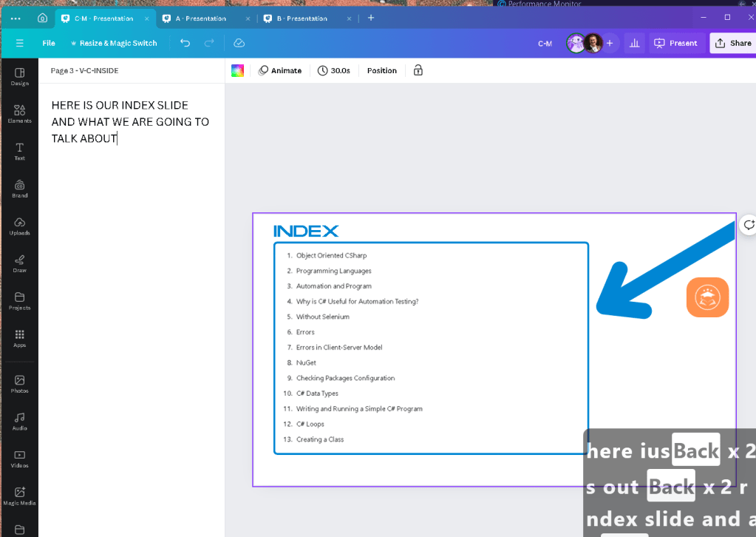Click 'Page 3 - V-C-INSIDE' notes header
Screen dimensions: 756x537
[x=84, y=70]
